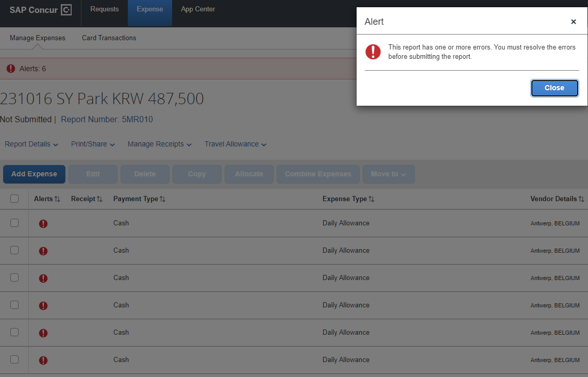Open the Print/Share dropdown
Viewport: 588px width, 377px height.
(x=93, y=144)
